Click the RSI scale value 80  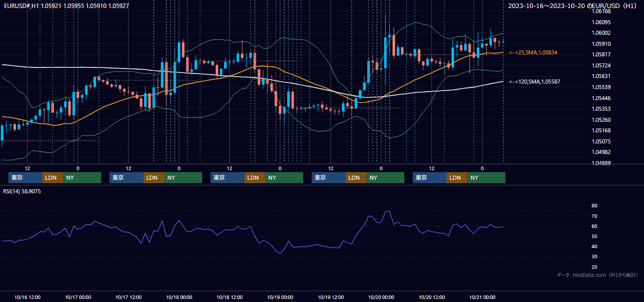coord(595,206)
